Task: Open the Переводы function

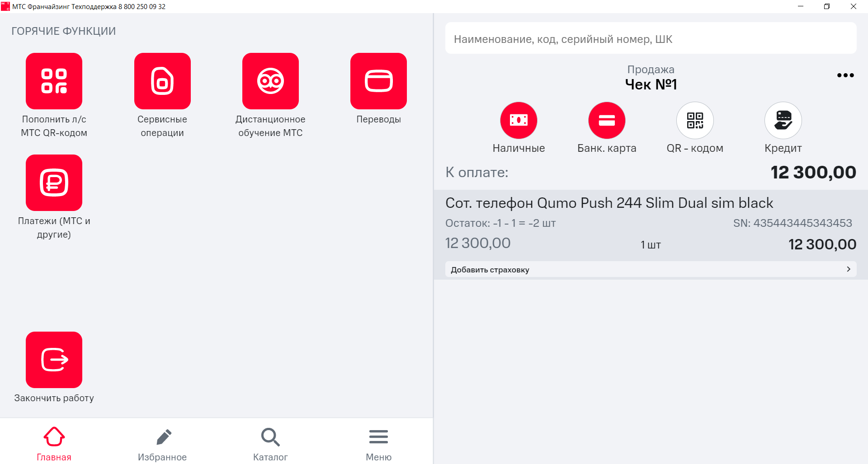Action: coord(378,81)
